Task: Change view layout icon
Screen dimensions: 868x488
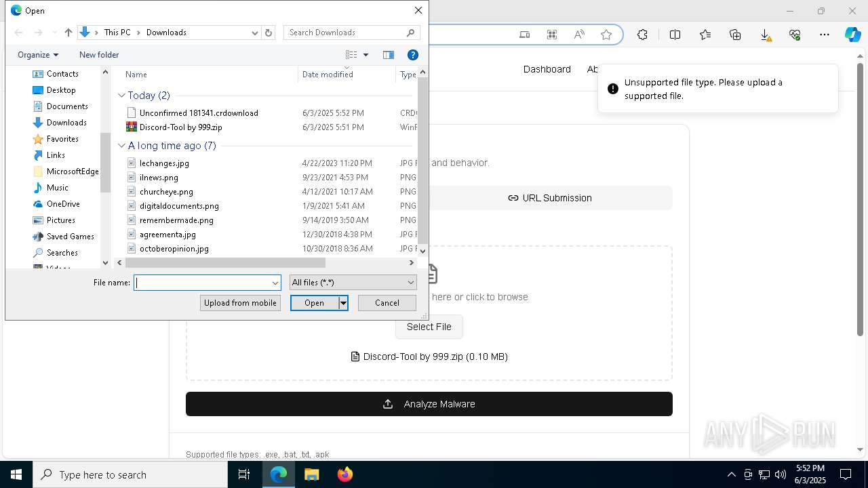Action: click(x=351, y=55)
